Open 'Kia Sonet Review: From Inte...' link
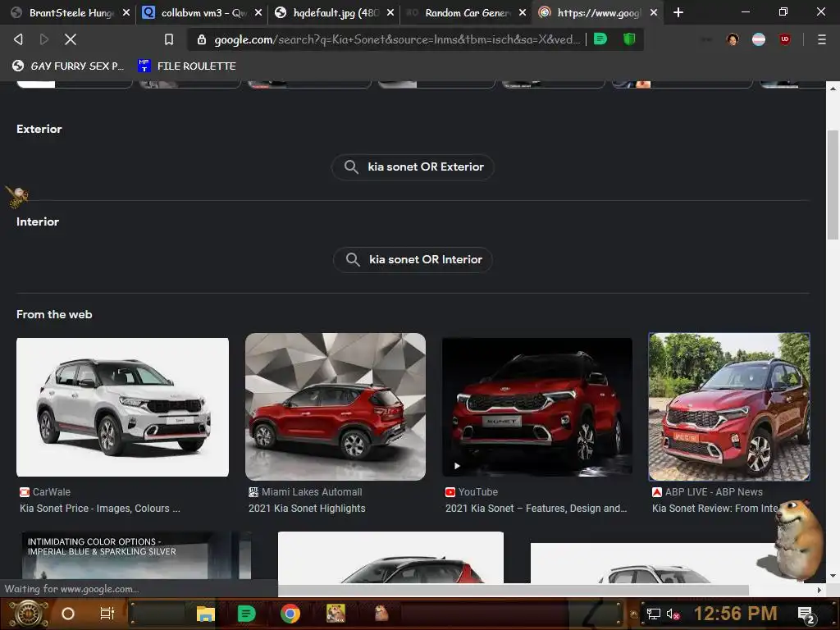The image size is (840, 630). [x=715, y=509]
